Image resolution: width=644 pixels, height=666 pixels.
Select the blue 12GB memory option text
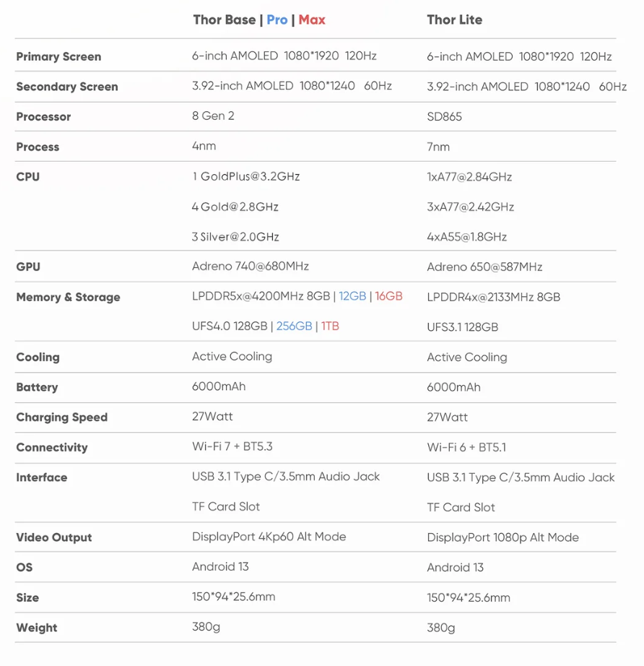pos(352,296)
